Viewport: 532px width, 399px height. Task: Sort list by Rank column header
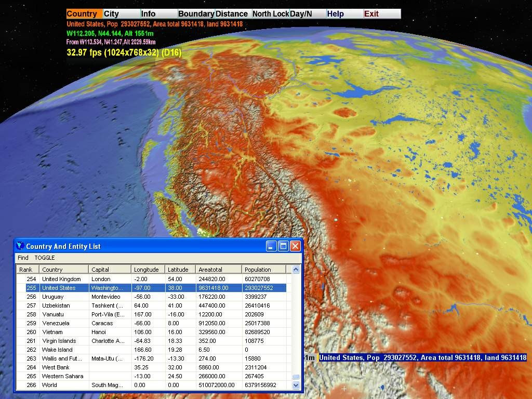pyautogui.click(x=28, y=270)
